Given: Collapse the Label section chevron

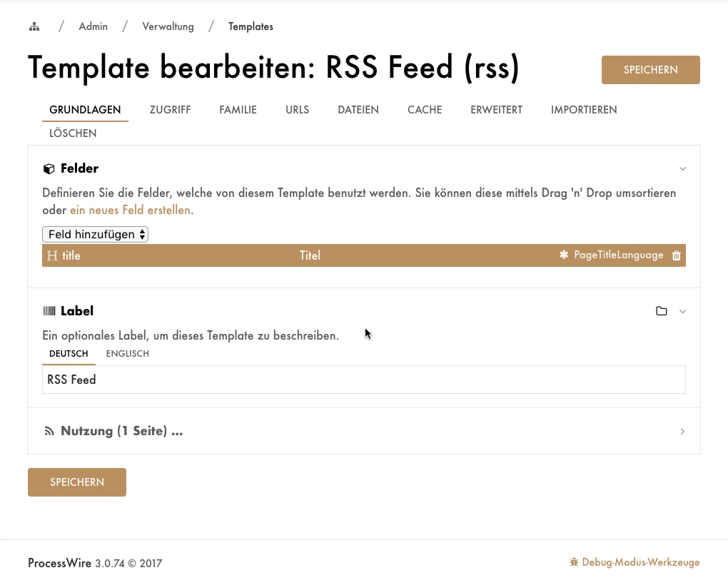Looking at the screenshot, I should (x=682, y=311).
